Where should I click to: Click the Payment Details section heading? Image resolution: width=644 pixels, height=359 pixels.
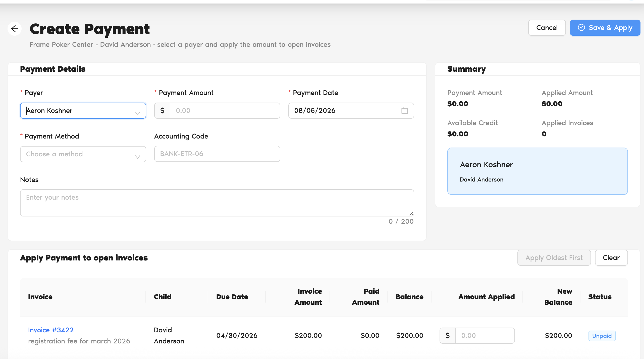[x=53, y=69]
